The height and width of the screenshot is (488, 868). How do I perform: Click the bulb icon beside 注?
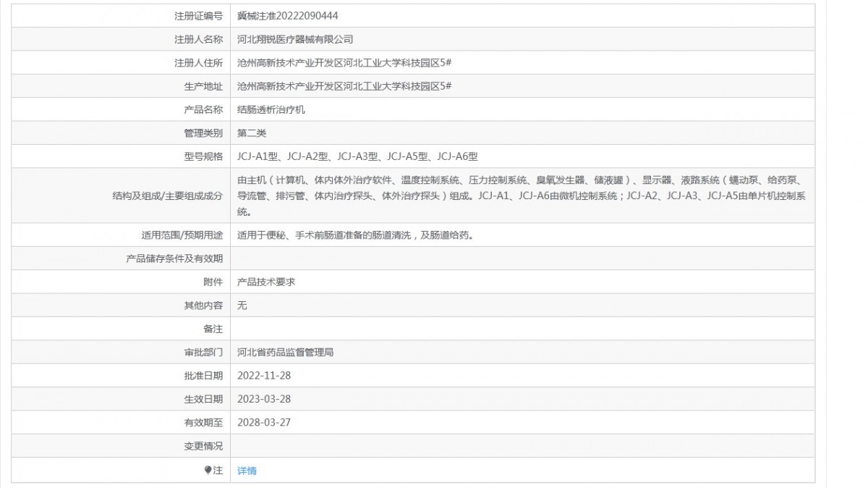208,470
